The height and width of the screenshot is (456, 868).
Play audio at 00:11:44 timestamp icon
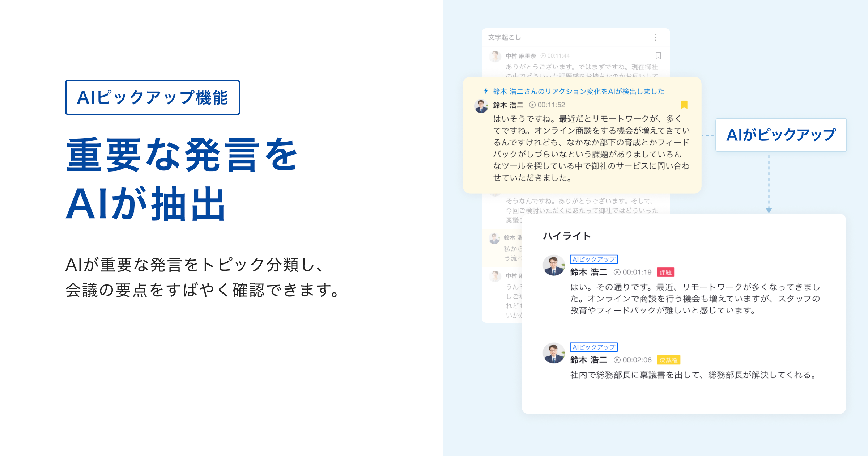[543, 56]
